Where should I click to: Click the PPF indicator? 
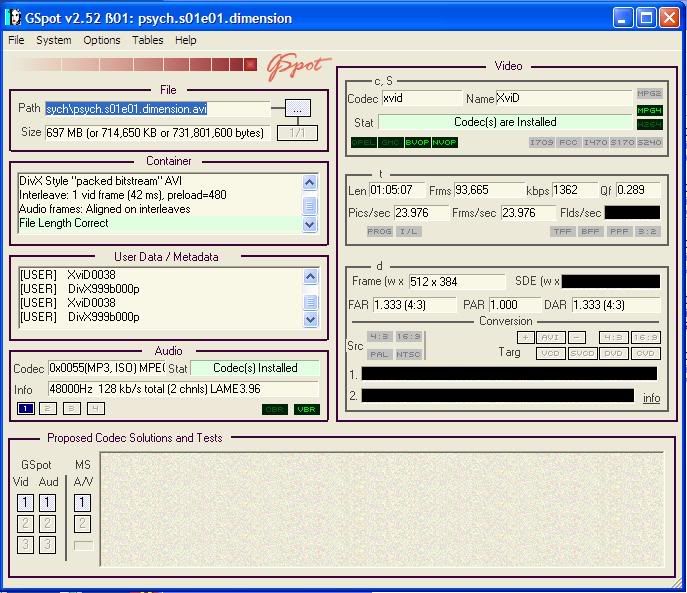[x=619, y=231]
